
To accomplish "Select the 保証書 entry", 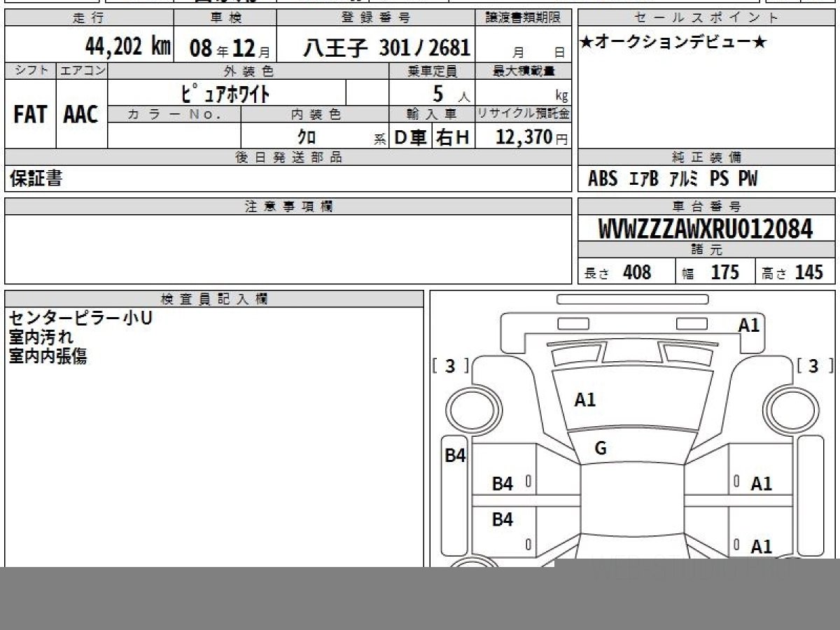I will pyautogui.click(x=36, y=178).
